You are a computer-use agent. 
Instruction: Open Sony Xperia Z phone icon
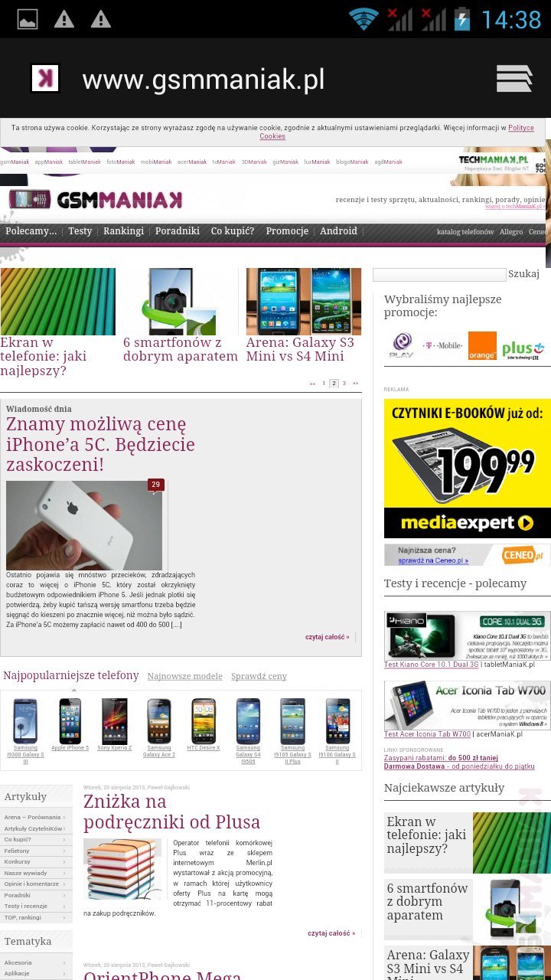click(x=114, y=724)
